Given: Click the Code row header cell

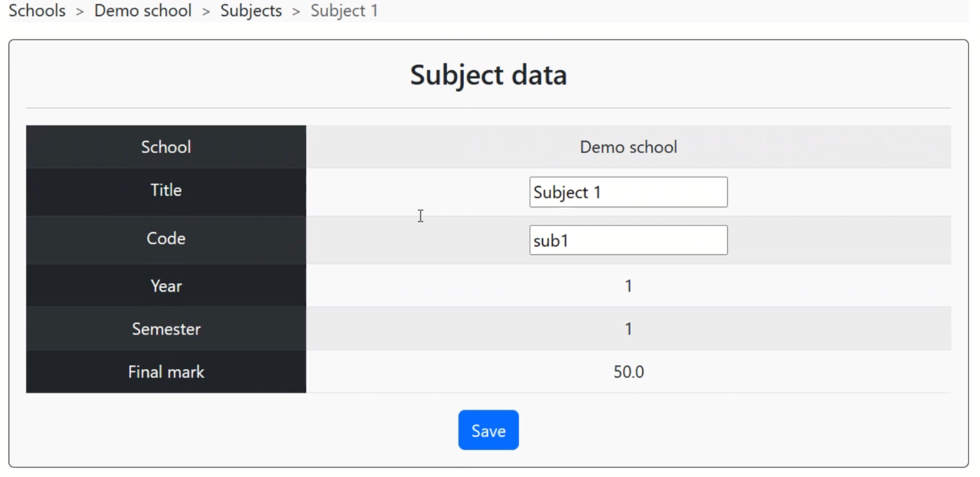Looking at the screenshot, I should point(166,238).
